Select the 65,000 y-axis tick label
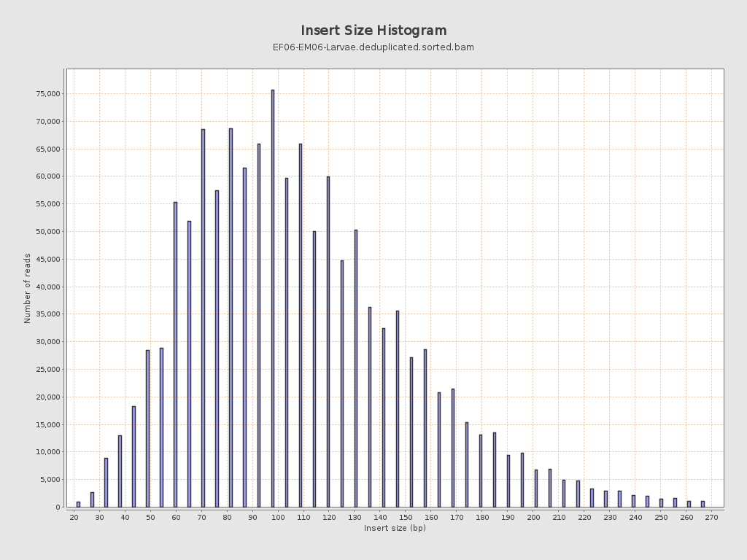The image size is (747, 560). click(x=48, y=149)
